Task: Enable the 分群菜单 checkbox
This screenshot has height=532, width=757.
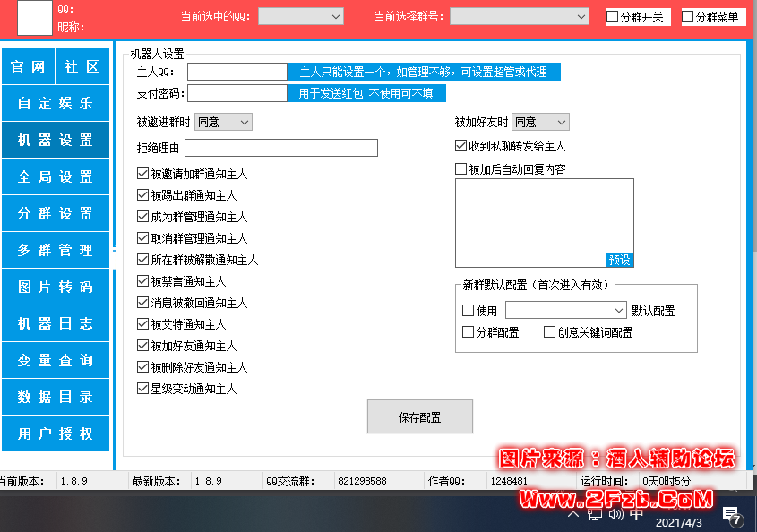Action: (688, 17)
